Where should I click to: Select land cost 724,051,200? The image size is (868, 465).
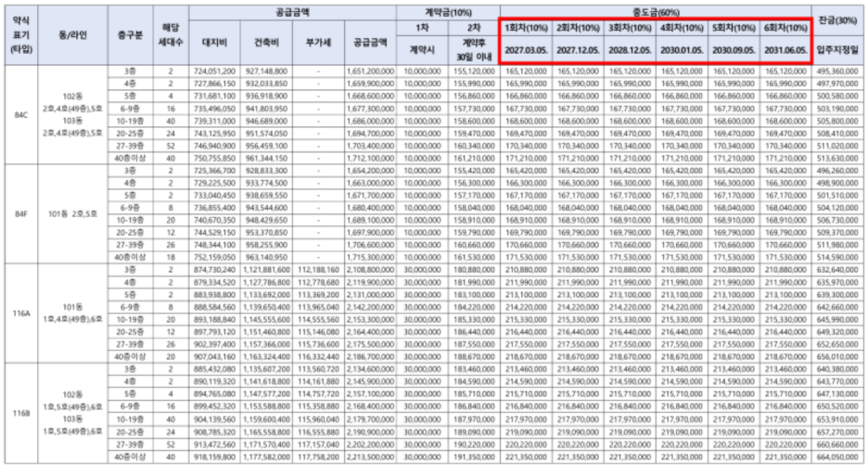coord(215,72)
